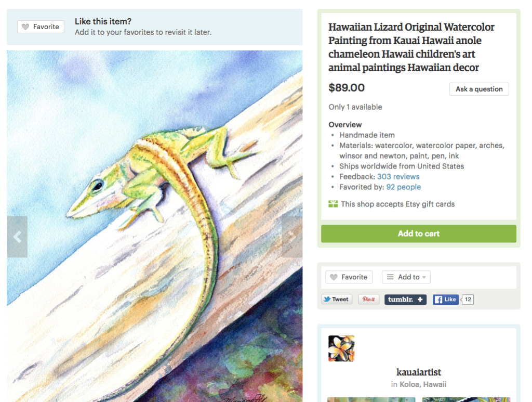532x402 pixels.
Task: Post listing to tumblr
Action: pyautogui.click(x=405, y=300)
